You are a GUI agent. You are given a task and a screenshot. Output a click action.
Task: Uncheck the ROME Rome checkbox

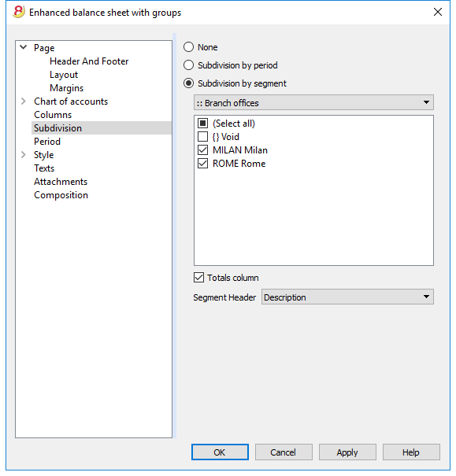point(202,164)
